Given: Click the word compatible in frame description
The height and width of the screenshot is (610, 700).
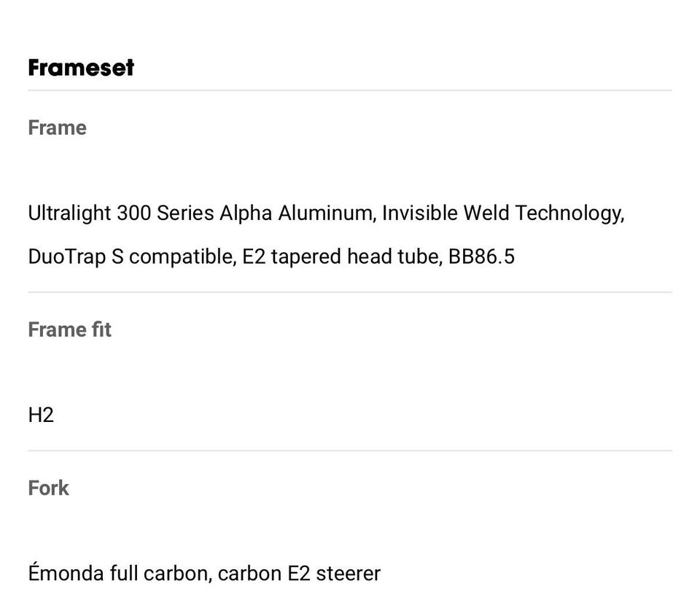Looking at the screenshot, I should (x=182, y=258).
